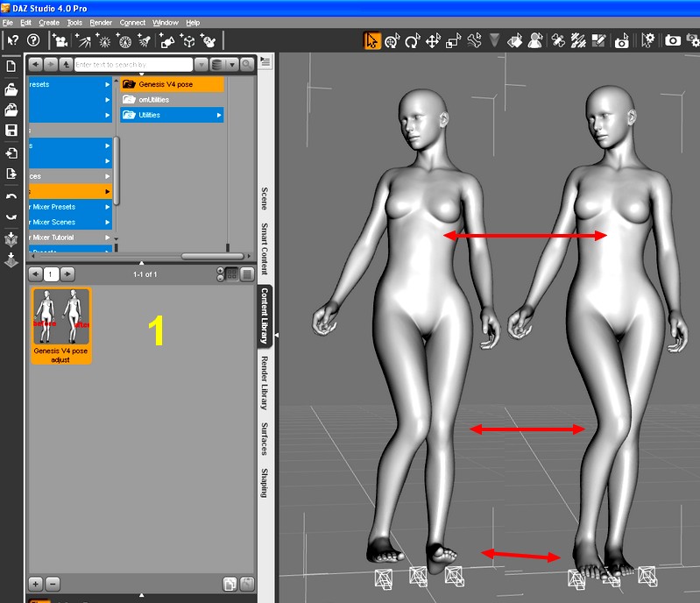Expand the Mixer Tutorial folder arrow
This screenshot has height=603, width=700.
107,238
